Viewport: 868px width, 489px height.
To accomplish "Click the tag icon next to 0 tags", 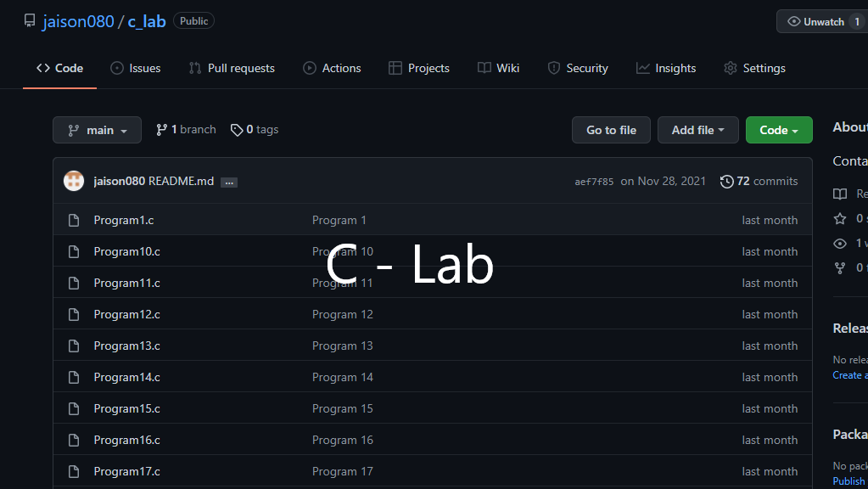I will [237, 130].
